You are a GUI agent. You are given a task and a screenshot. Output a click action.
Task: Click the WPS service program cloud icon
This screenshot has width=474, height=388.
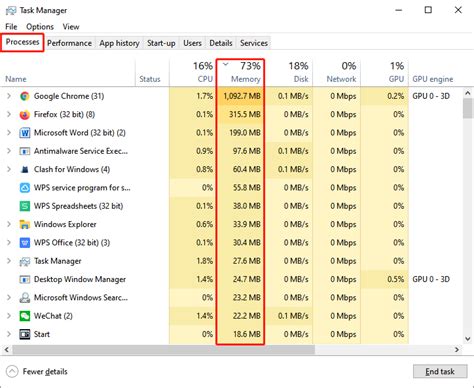(24, 188)
